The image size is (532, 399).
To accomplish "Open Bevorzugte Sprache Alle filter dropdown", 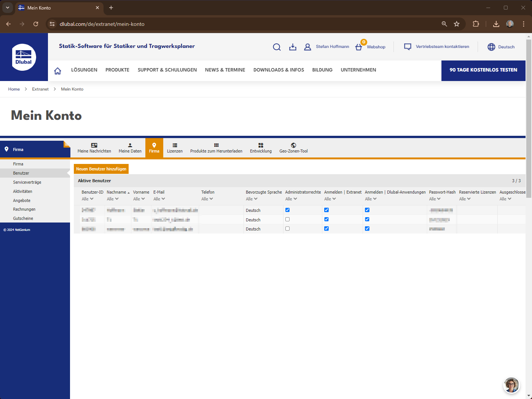I will tap(252, 199).
